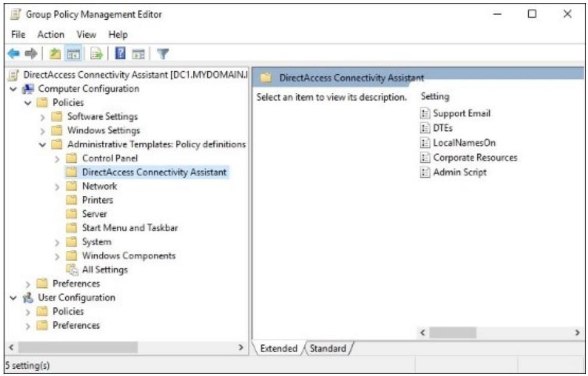Image resolution: width=588 pixels, height=376 pixels.
Task: Open the Help toolbar icon
Action: coord(120,54)
